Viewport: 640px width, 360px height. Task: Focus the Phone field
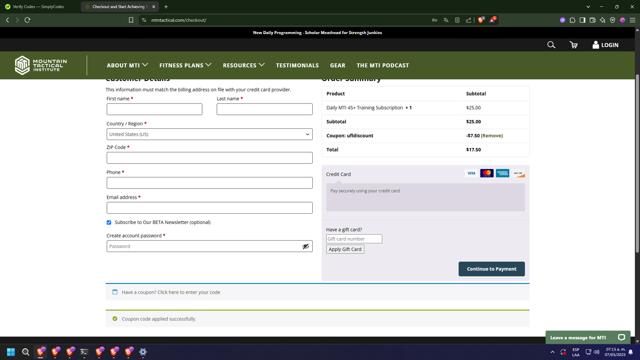[209, 183]
